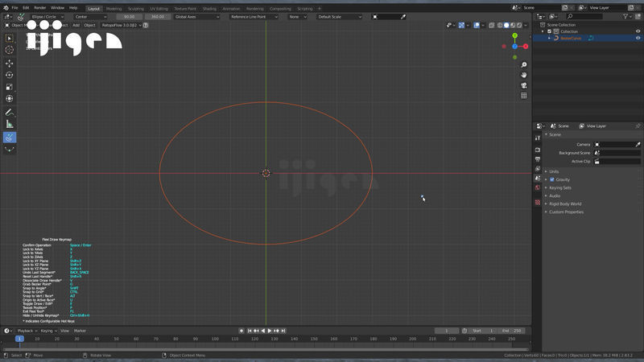
Task: Expand the Rigid Body World panel
Action: coord(565,204)
